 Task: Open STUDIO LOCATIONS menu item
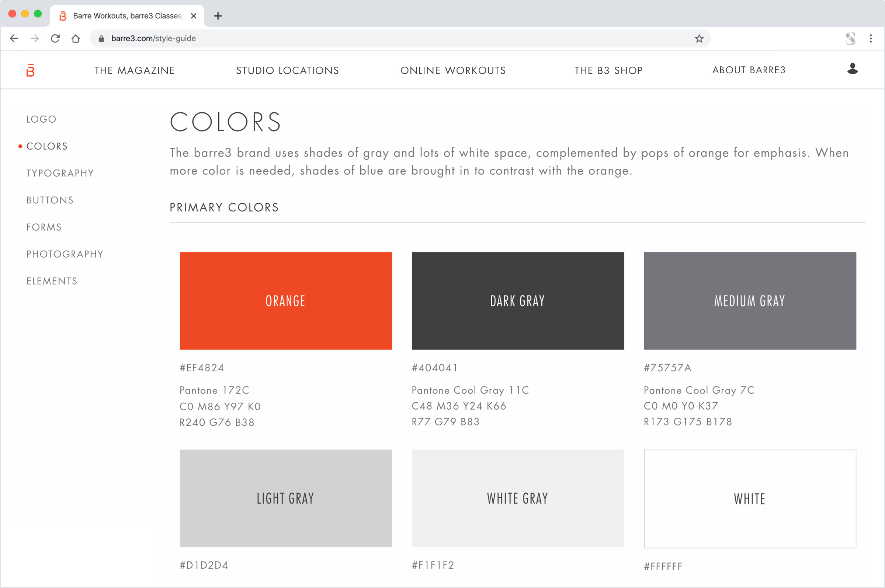click(x=288, y=70)
